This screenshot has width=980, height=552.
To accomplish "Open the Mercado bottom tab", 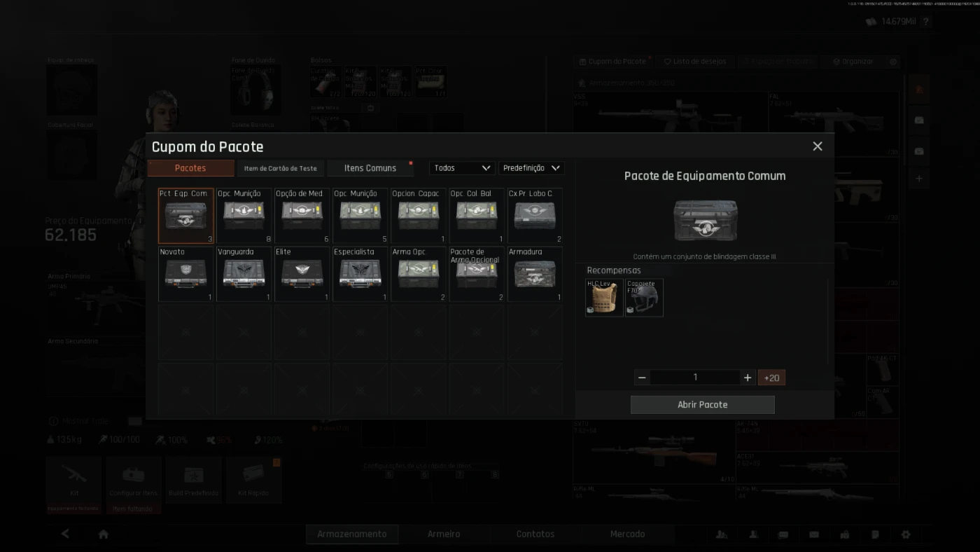I will point(627,534).
